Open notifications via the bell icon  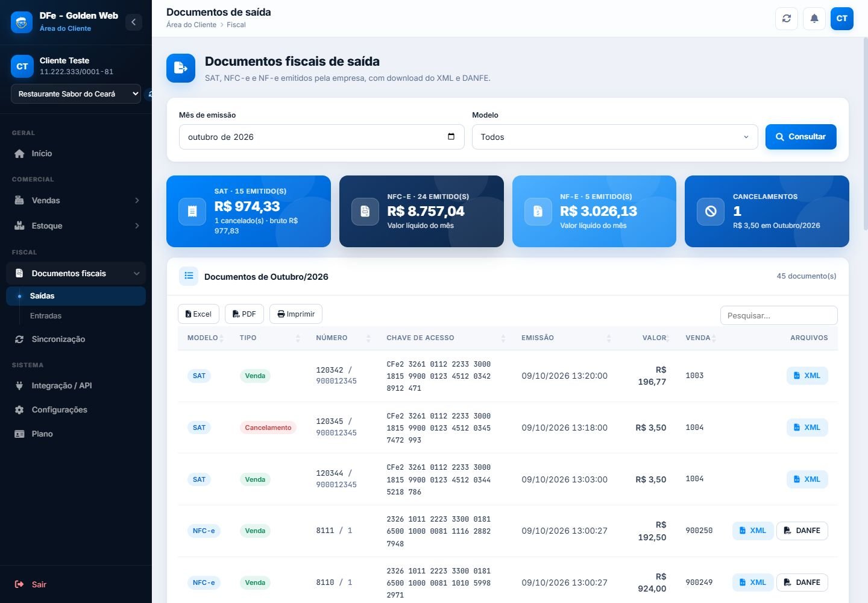814,19
